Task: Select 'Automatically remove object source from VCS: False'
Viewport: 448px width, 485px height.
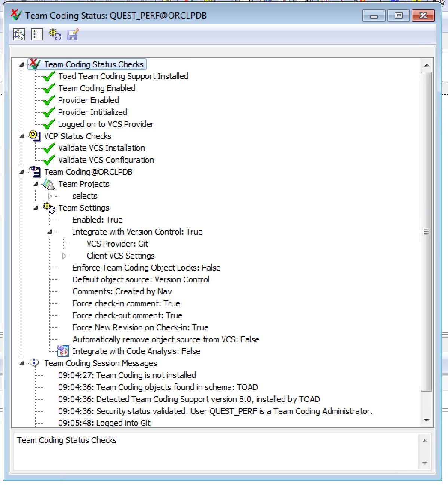Action: click(166, 339)
